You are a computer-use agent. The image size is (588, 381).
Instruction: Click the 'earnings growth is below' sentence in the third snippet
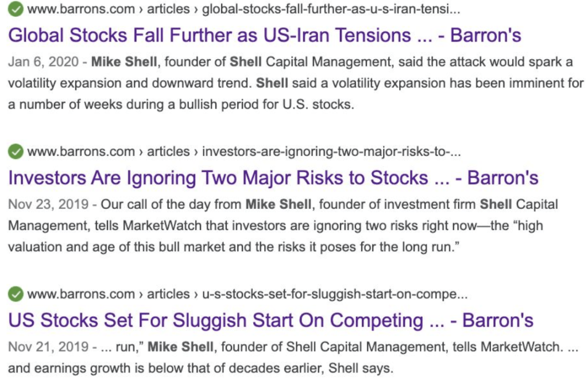pos(144,368)
